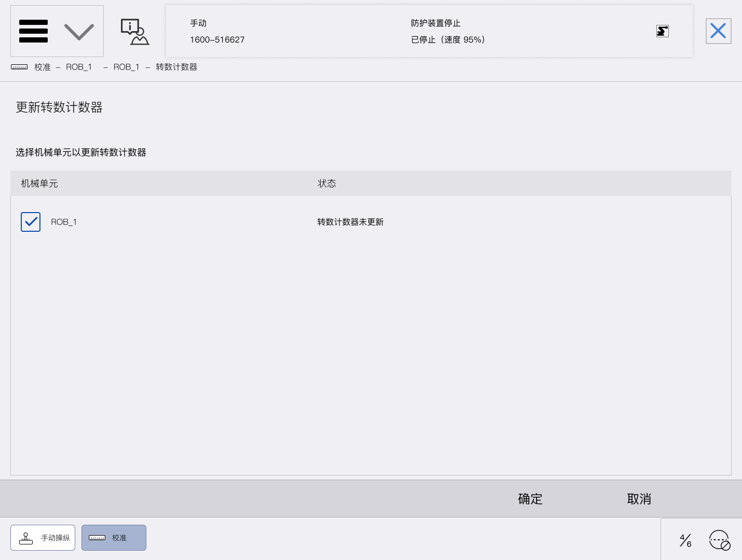Toggle the ROB_1 checkbox
Image resolution: width=742 pixels, height=560 pixels.
pyautogui.click(x=31, y=222)
